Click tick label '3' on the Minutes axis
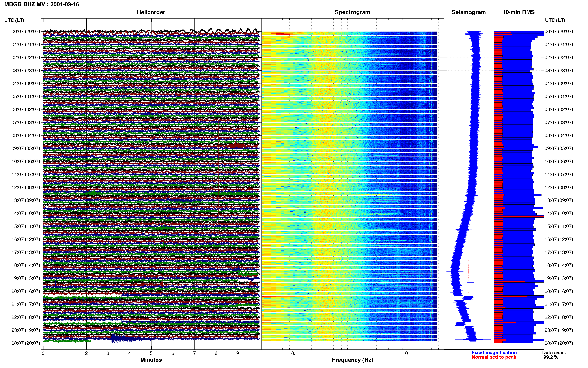The width and height of the screenshot is (588, 368). click(108, 353)
